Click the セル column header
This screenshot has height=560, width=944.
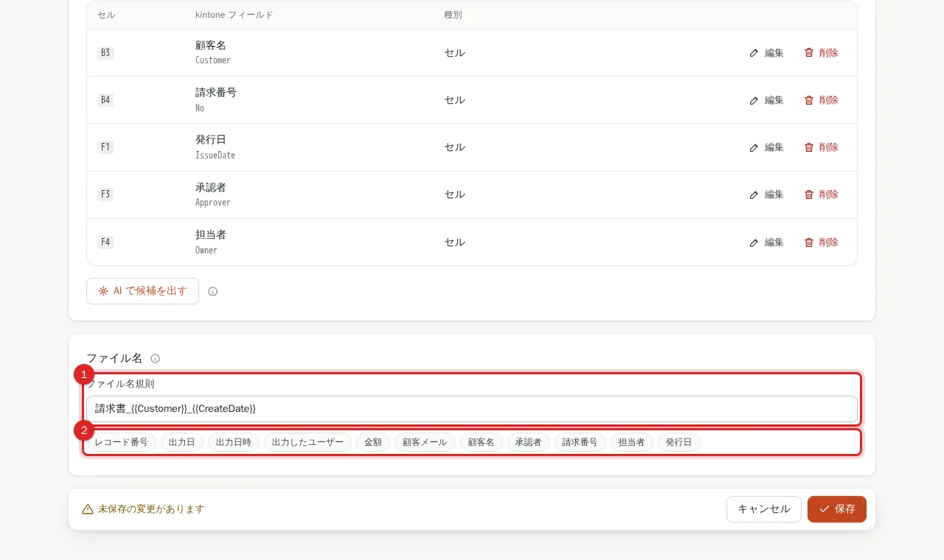coord(106,15)
